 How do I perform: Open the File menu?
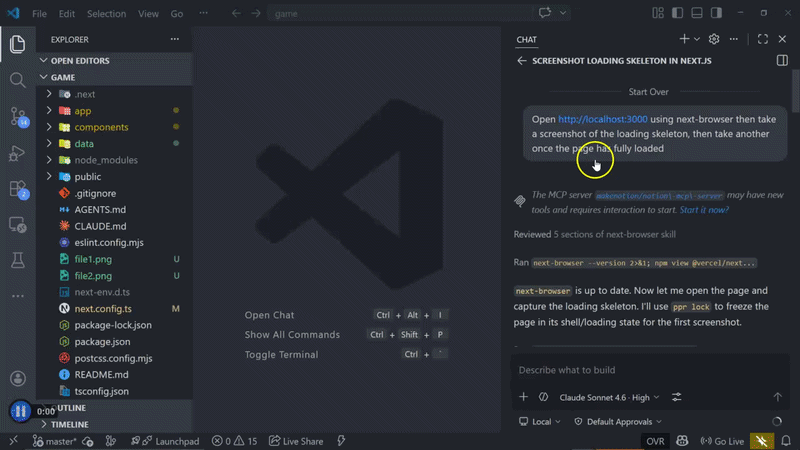tap(39, 14)
